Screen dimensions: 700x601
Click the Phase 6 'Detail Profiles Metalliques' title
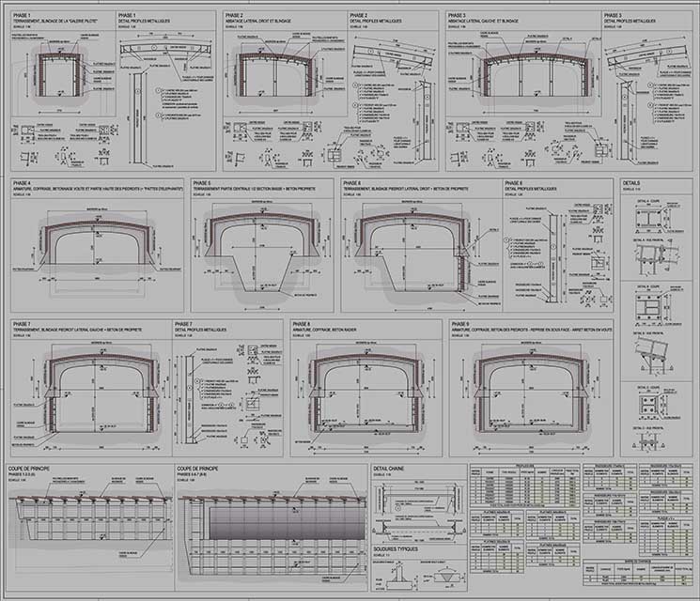530,186
